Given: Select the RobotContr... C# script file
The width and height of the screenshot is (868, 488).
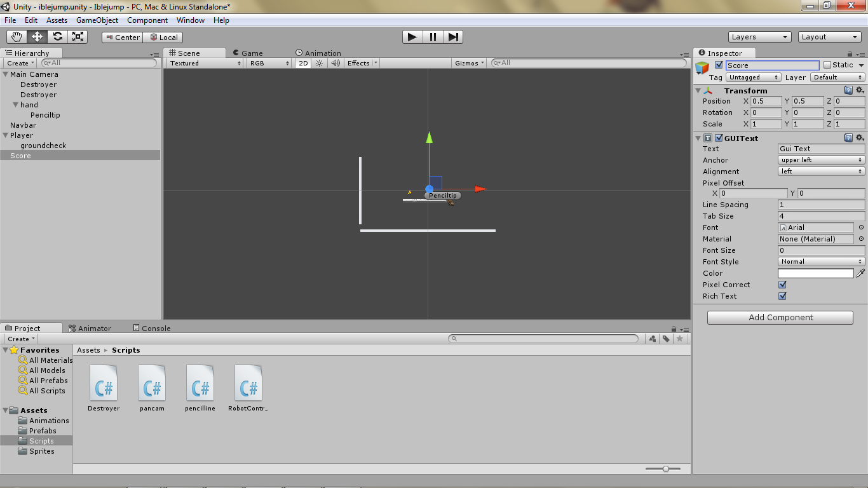Looking at the screenshot, I should pos(248,388).
